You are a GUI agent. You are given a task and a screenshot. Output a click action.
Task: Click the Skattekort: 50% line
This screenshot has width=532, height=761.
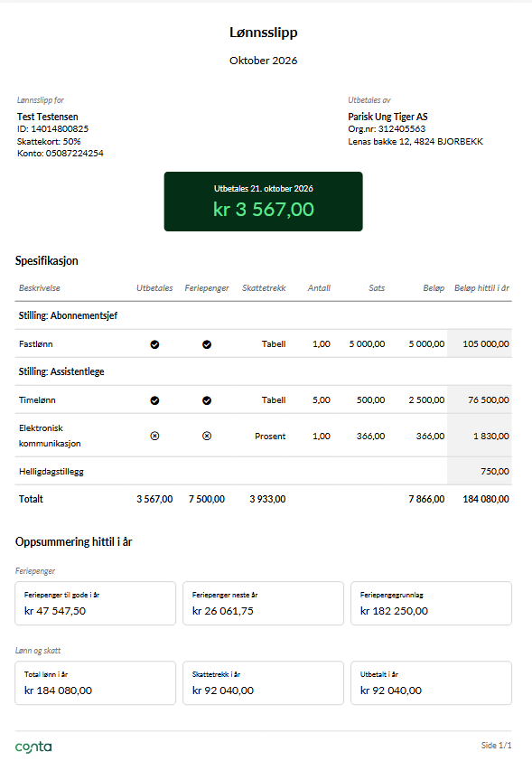pyautogui.click(x=49, y=141)
